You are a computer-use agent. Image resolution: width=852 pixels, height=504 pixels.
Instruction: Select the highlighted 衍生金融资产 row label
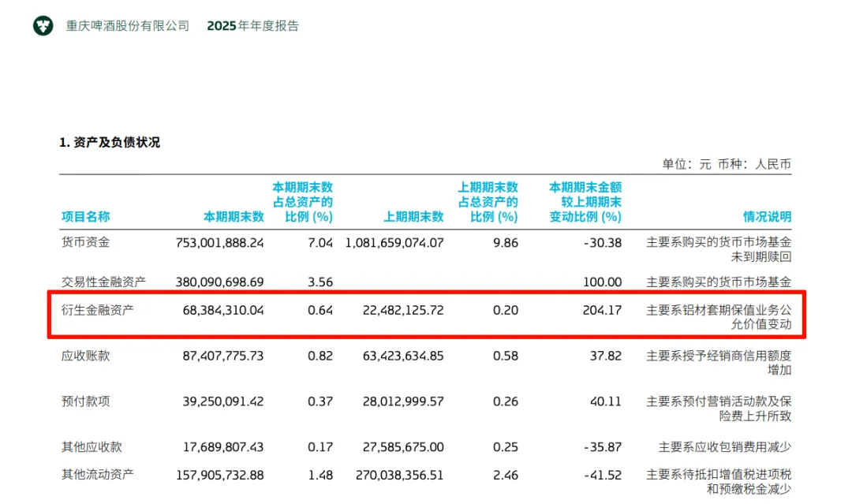click(x=97, y=310)
